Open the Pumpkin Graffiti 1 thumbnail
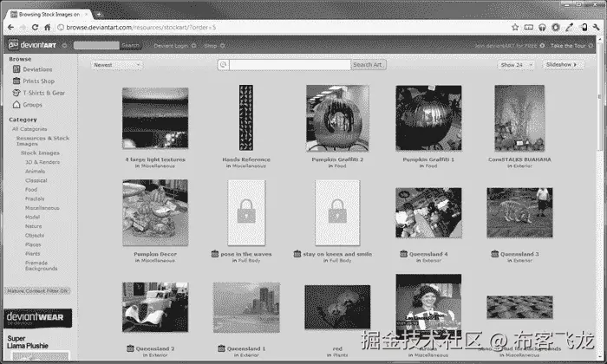 tap(428, 118)
